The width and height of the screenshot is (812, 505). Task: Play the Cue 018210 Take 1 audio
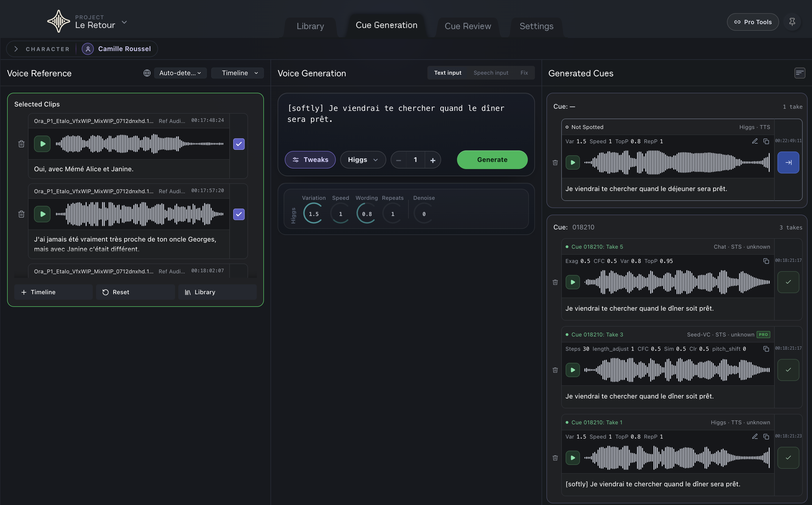573,458
